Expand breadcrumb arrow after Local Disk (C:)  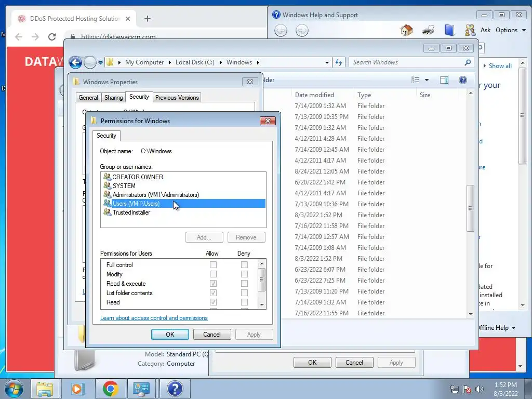(220, 62)
